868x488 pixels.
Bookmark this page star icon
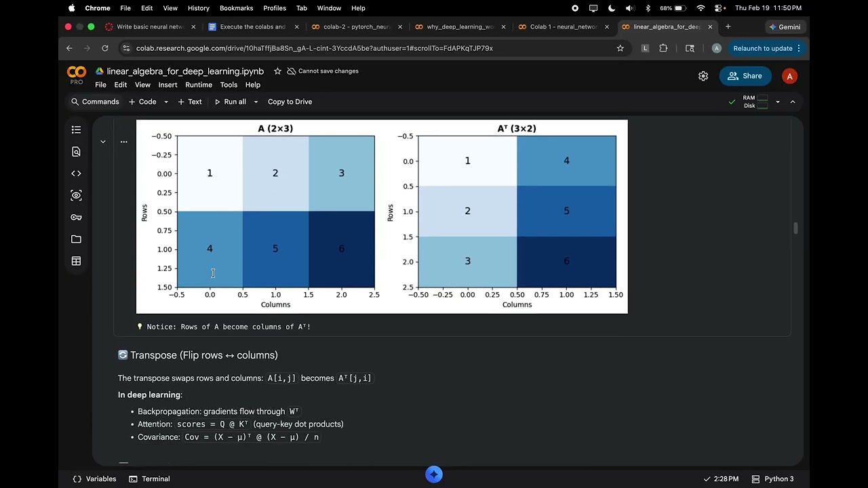pyautogui.click(x=620, y=48)
